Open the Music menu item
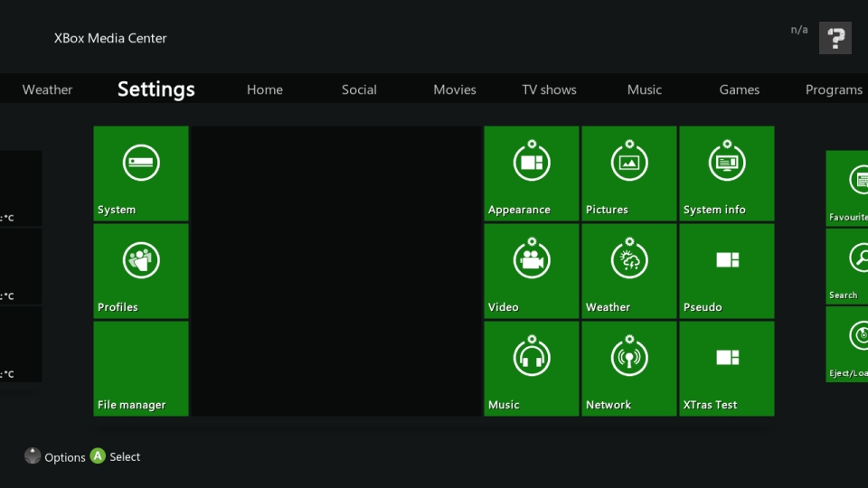This screenshot has width=868, height=488. coord(645,89)
